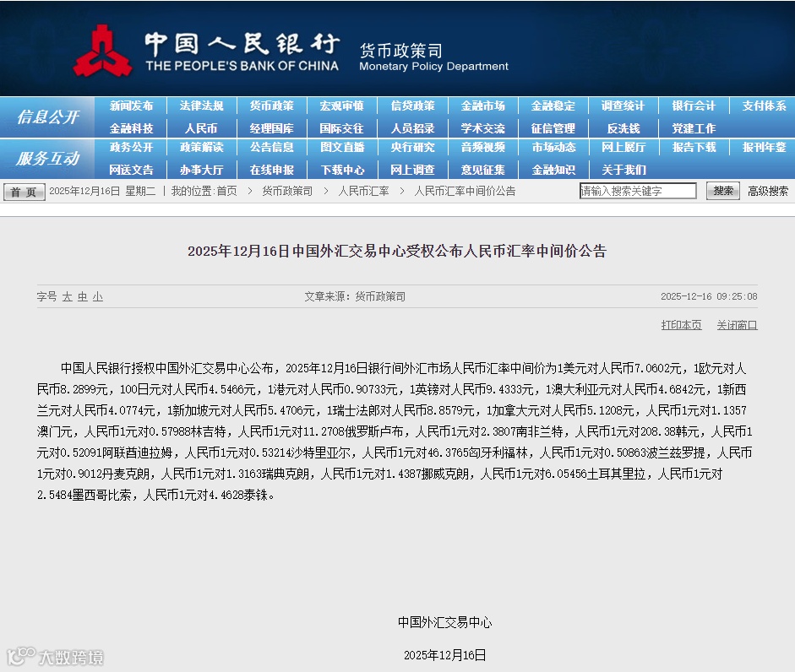Image resolution: width=795 pixels, height=672 pixels.
Task: Open 市场动态 menu item
Action: click(x=553, y=148)
